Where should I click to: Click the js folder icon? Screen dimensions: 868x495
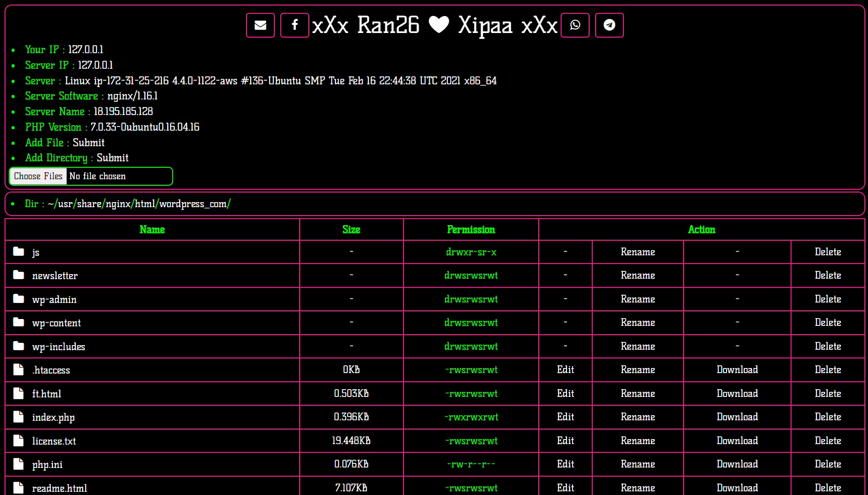[x=19, y=251]
